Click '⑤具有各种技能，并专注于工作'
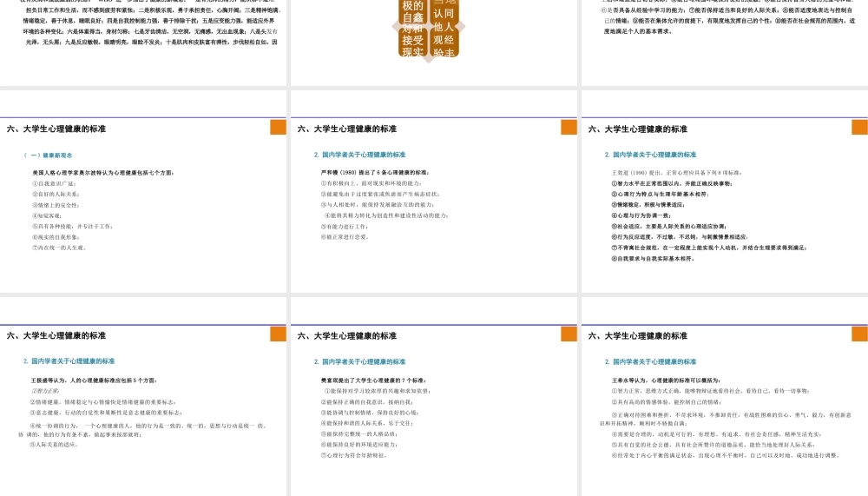Image resolution: width=868 pixels, height=496 pixels. 73,226
